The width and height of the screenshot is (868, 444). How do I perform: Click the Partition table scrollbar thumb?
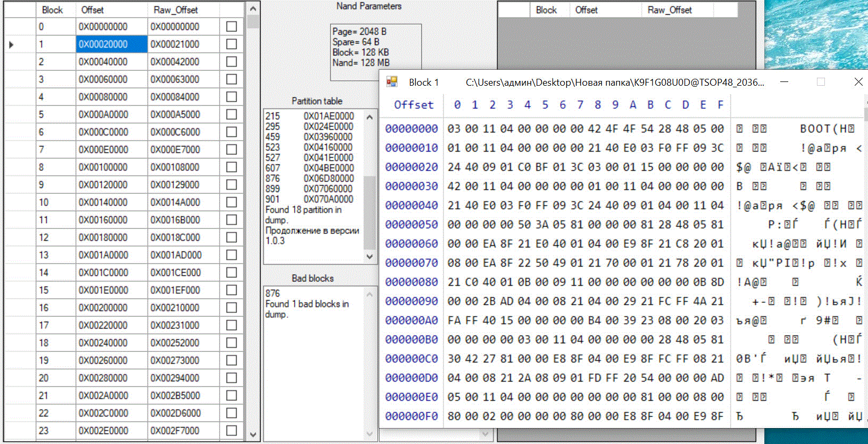tap(370, 213)
